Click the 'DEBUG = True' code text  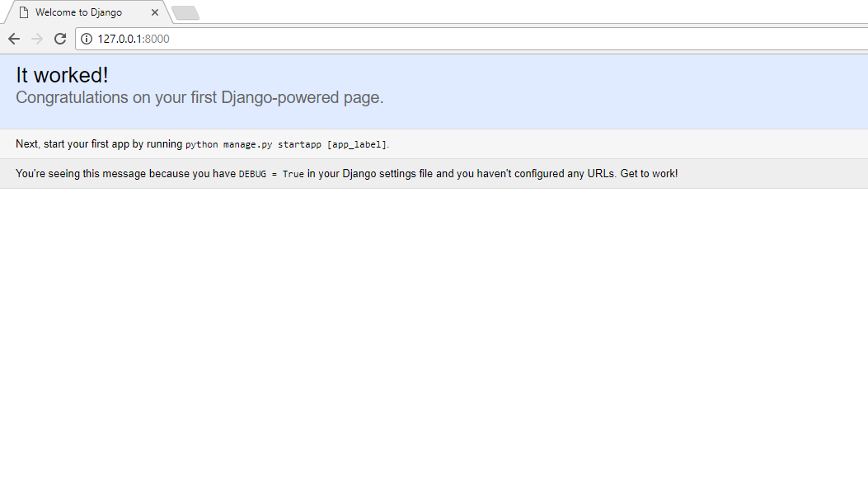tap(271, 174)
